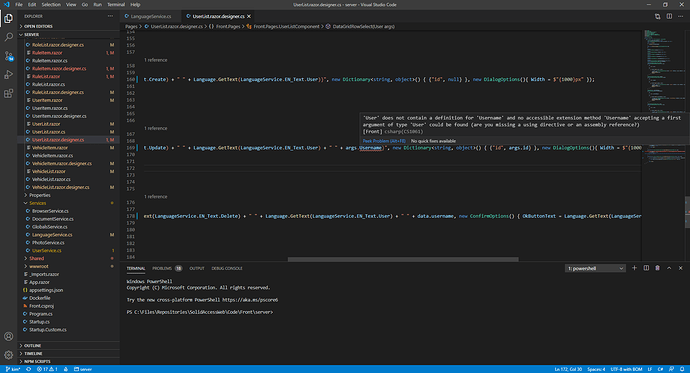Click the server project status item

point(83,369)
